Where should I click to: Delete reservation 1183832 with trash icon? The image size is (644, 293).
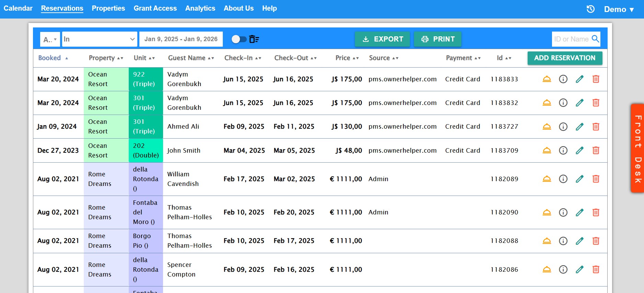pyautogui.click(x=596, y=103)
